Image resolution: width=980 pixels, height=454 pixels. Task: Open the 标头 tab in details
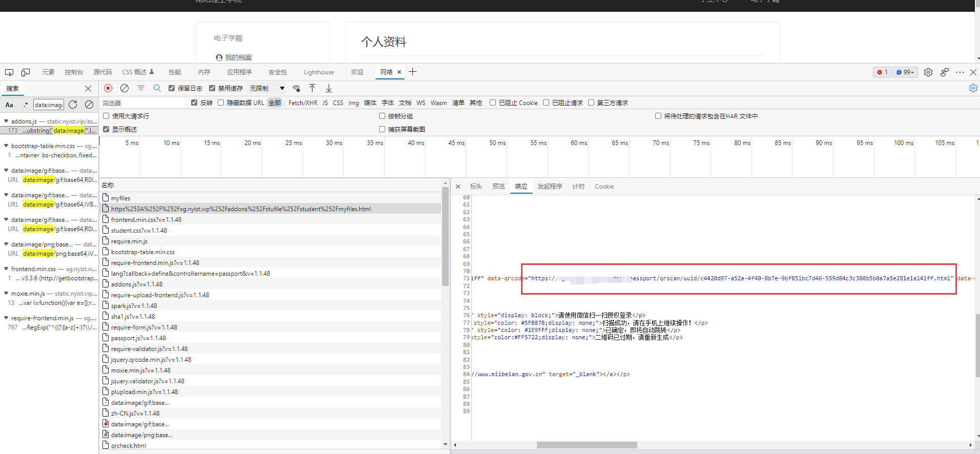pos(476,187)
